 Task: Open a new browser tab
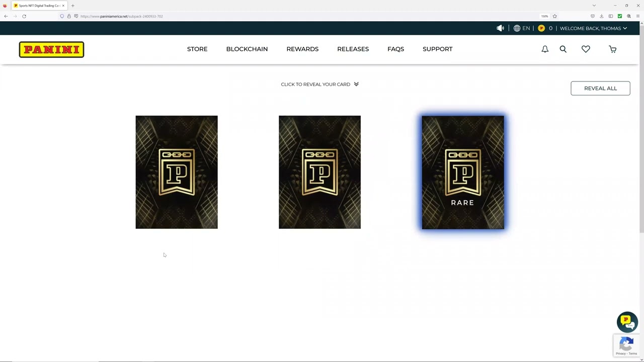pos(72,6)
